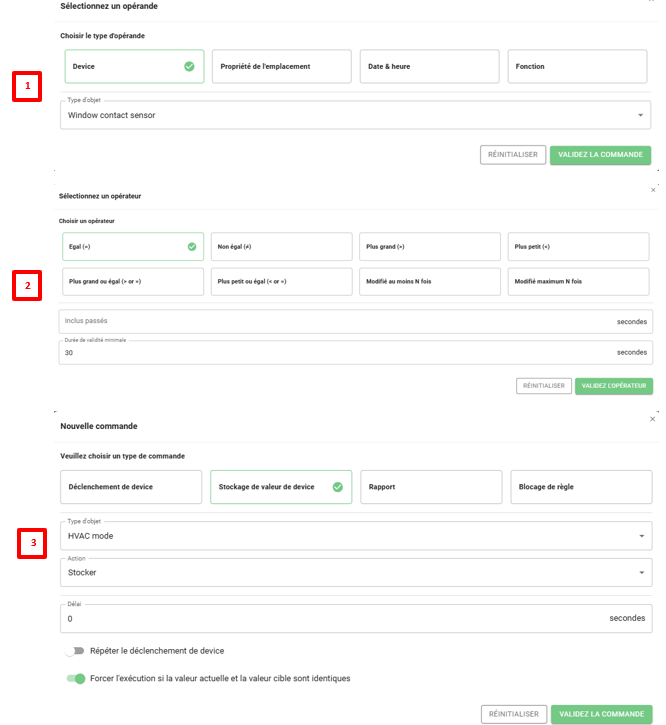
Task: Click the Inclus passés seconds field
Action: [330, 322]
